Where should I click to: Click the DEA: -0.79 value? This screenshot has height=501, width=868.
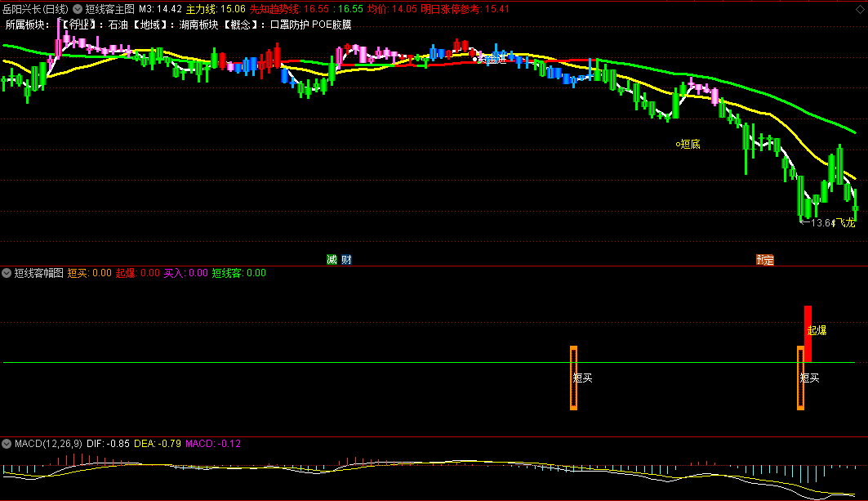[158, 443]
